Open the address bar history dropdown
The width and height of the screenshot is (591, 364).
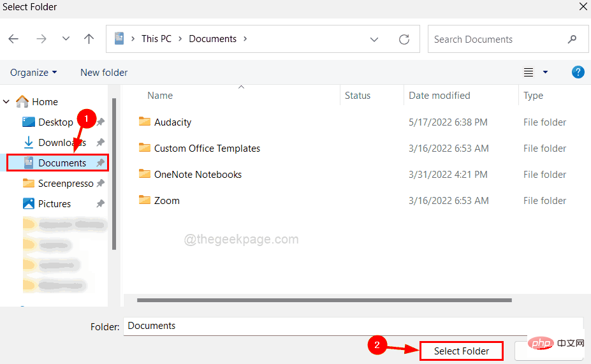click(374, 39)
